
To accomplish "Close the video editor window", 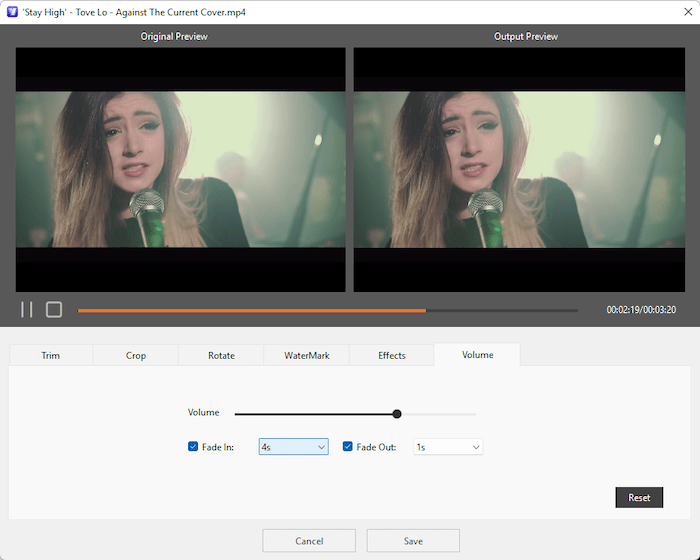I will pos(688,12).
